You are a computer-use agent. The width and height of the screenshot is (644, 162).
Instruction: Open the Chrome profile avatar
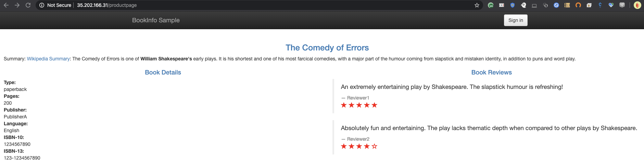pos(637,5)
